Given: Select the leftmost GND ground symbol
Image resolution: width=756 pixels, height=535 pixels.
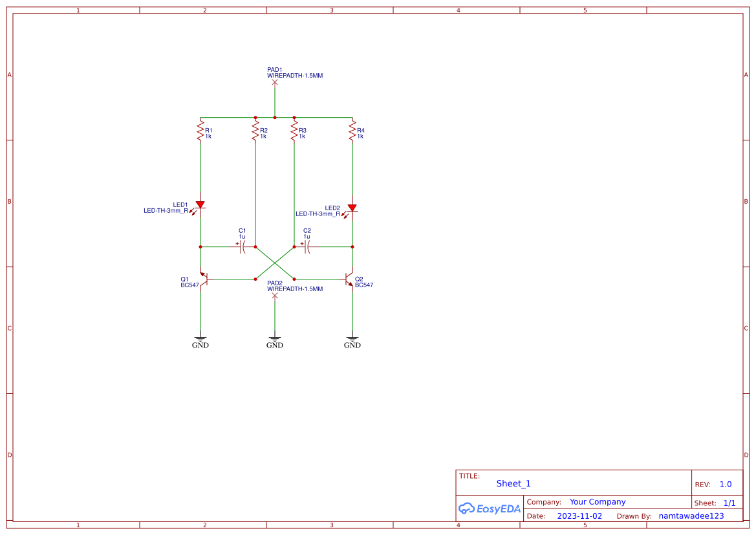Looking at the screenshot, I should click(x=200, y=340).
